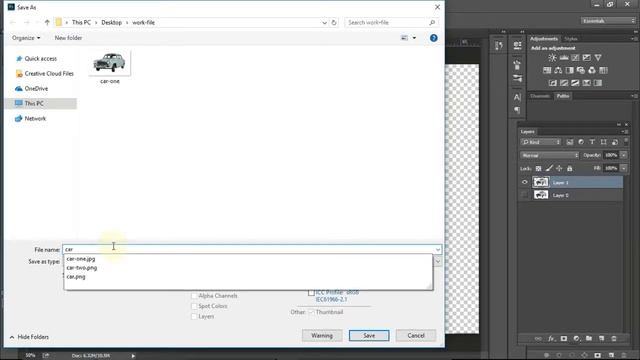Toggle lock all on layer
Viewport: 640px width, 360px height.
tap(570, 168)
